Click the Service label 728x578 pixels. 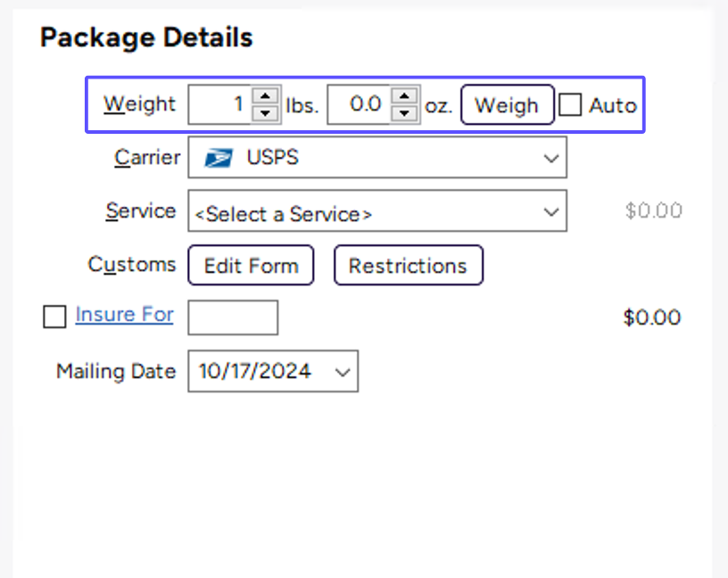tap(141, 211)
